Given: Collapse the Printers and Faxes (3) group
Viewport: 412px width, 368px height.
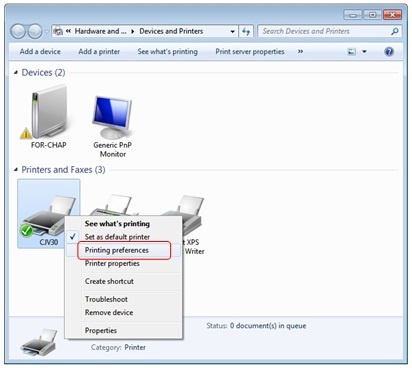Looking at the screenshot, I should (x=15, y=170).
